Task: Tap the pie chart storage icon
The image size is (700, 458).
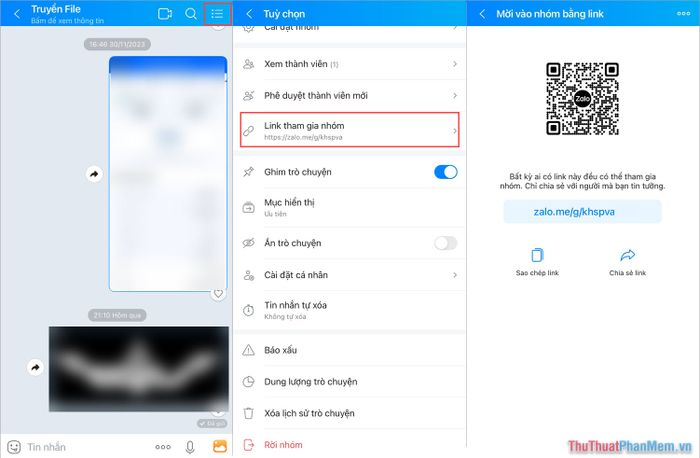Action: click(x=249, y=382)
